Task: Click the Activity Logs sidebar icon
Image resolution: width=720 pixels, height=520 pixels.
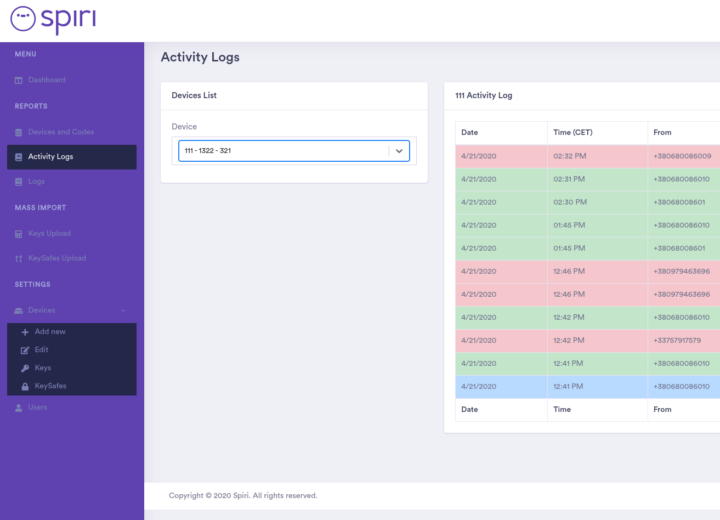Action: click(19, 157)
